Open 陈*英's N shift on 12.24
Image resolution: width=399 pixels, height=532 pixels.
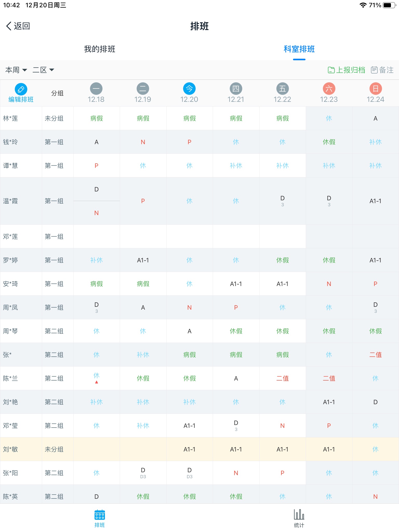point(376,494)
